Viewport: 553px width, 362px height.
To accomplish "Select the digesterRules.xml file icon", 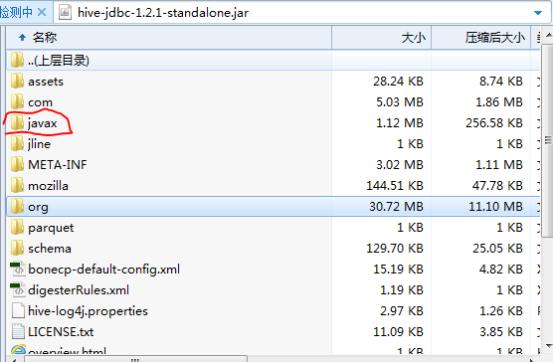I will coord(17,290).
